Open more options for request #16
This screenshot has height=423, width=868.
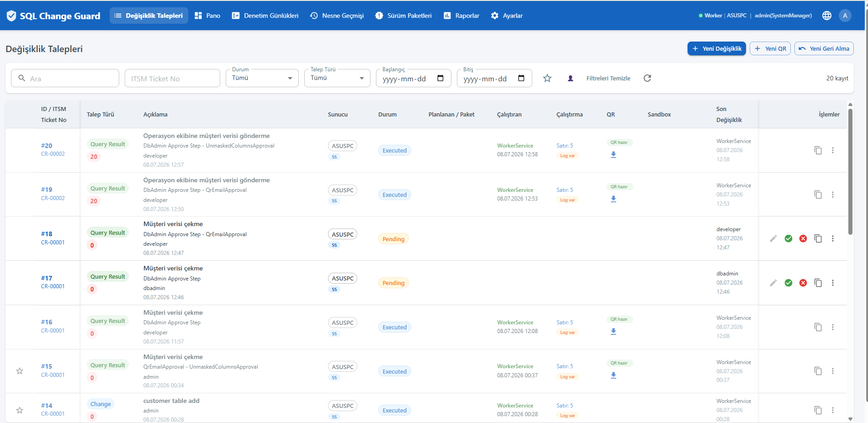point(833,327)
